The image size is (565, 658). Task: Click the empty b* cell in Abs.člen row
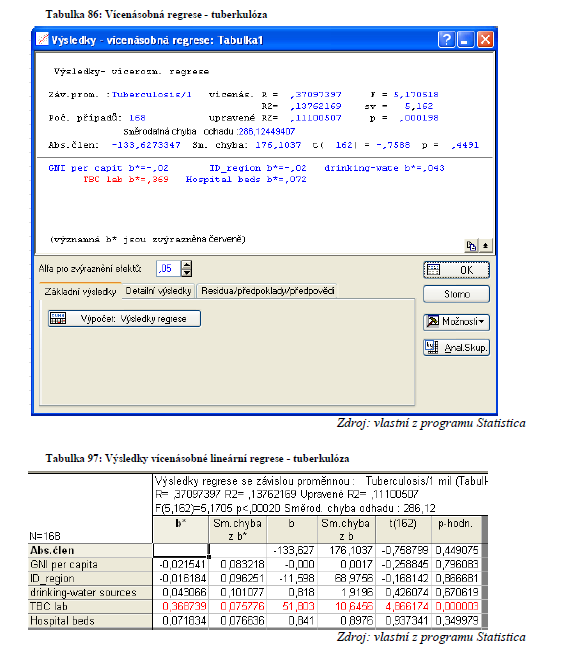pos(181,550)
